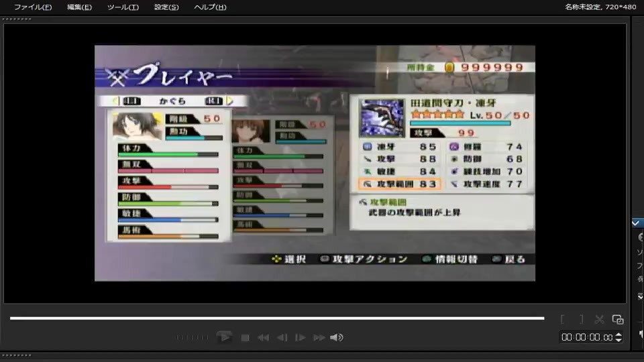Open the ヘルプ(H) menu
Screen dimensions: 644x362
[210, 7]
